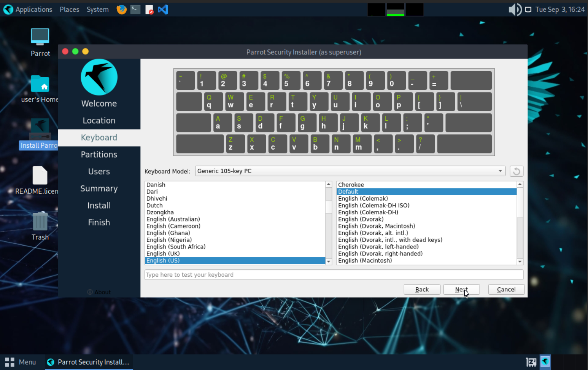Click layout list scroll-down arrow
Image resolution: width=588 pixels, height=370 pixels.
pyautogui.click(x=329, y=262)
